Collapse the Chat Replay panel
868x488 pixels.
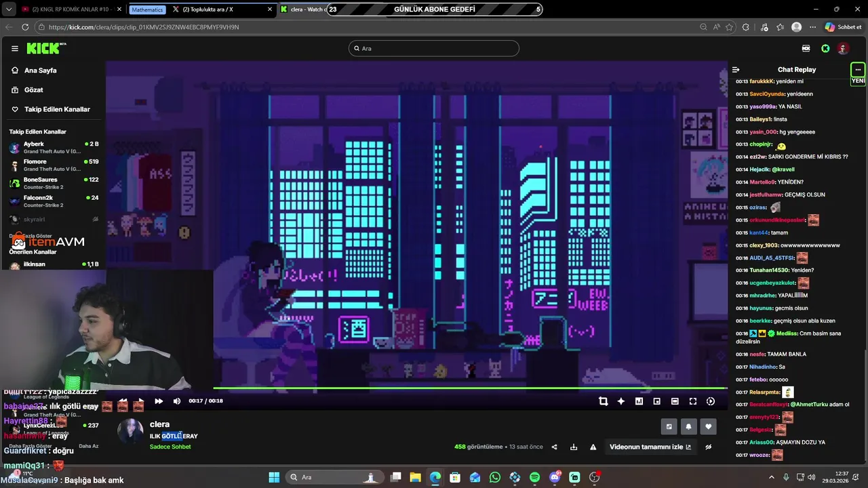click(736, 69)
